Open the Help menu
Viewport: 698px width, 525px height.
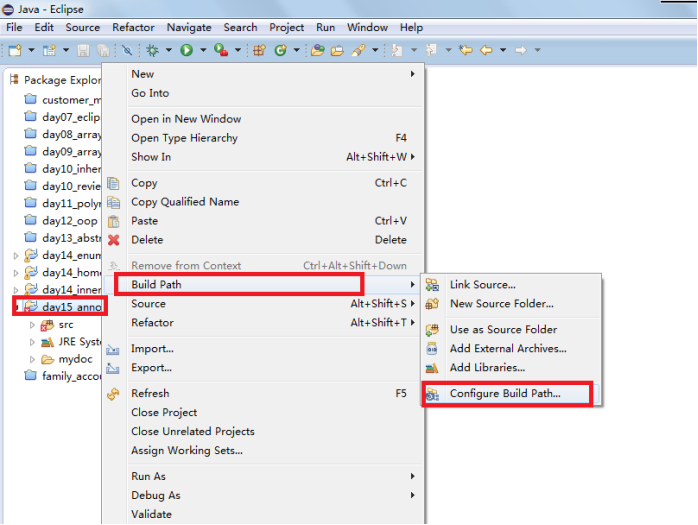[411, 28]
